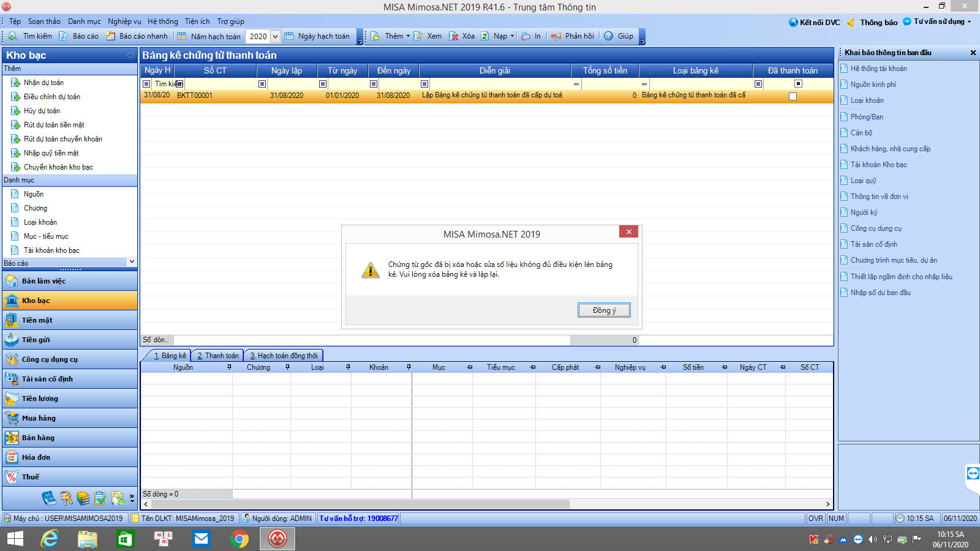
Task: Collapse the Kho bạc panel with double chevron
Action: tap(130, 55)
